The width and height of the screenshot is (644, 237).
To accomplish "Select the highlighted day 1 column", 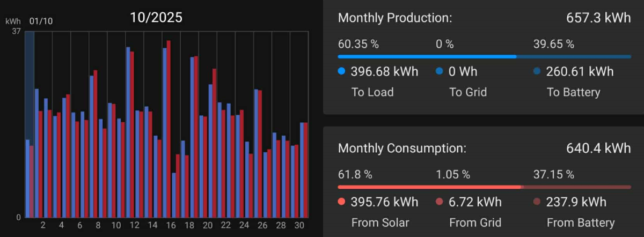I will [x=30, y=123].
